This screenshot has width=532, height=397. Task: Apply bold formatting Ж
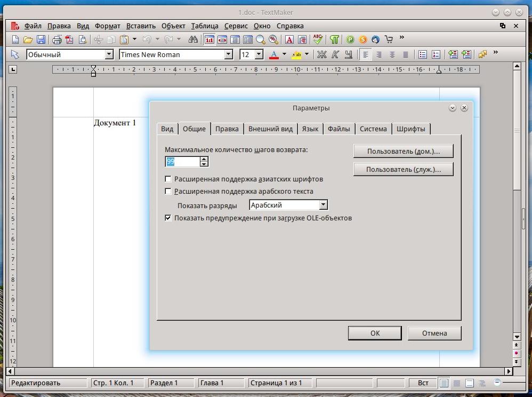coord(321,54)
